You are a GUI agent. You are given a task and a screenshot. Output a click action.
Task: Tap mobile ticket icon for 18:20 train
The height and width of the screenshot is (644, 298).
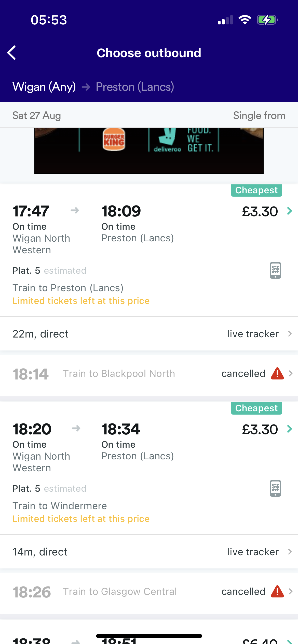tap(275, 488)
